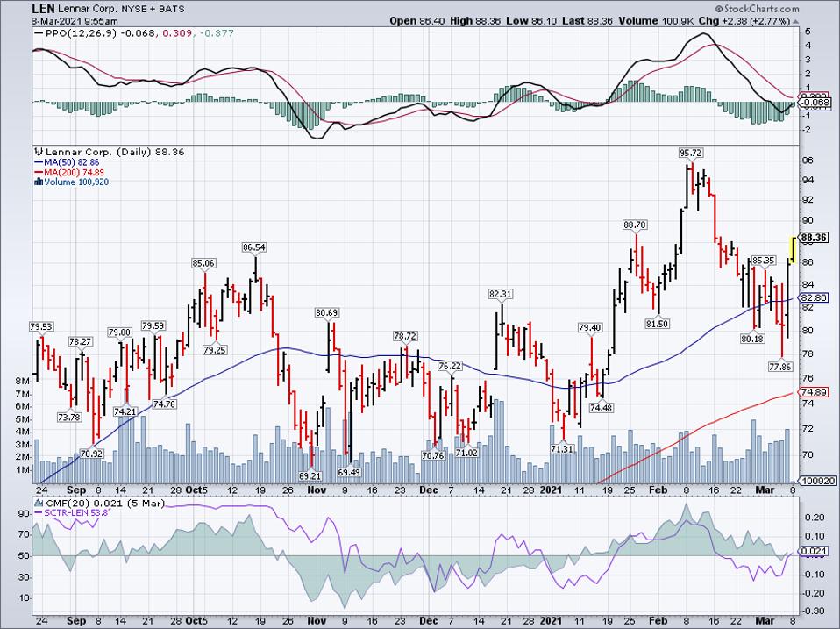Click the Low 86.10 value in the header
This screenshot has height=629, width=840.
pos(532,21)
